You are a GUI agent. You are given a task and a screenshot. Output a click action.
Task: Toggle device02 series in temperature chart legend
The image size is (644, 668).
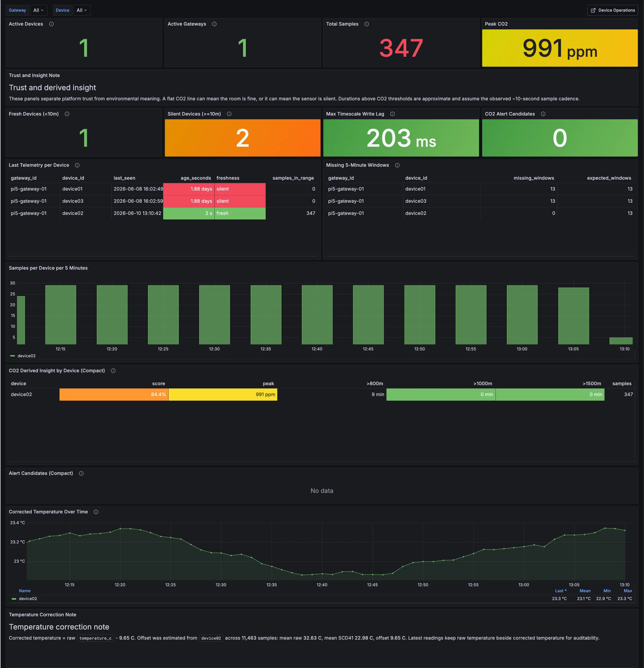click(x=28, y=599)
